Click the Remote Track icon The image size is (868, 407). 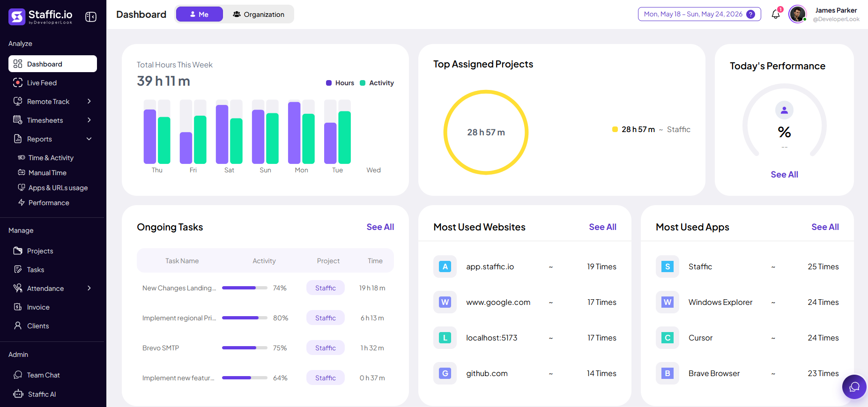coord(18,101)
